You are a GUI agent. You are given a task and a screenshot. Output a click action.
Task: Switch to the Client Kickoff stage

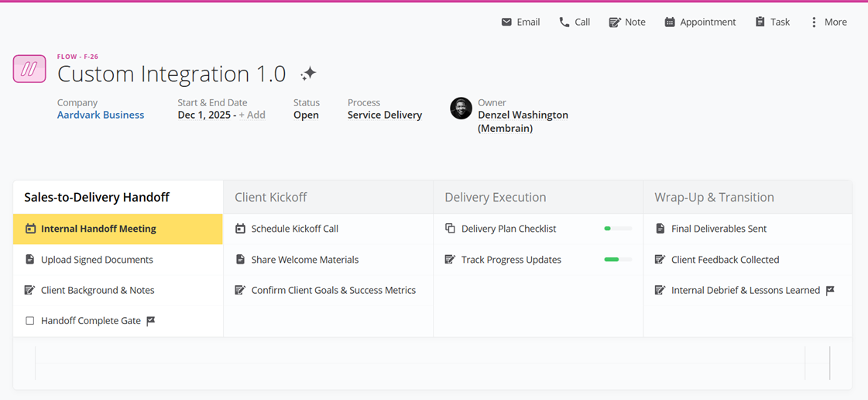(x=271, y=197)
